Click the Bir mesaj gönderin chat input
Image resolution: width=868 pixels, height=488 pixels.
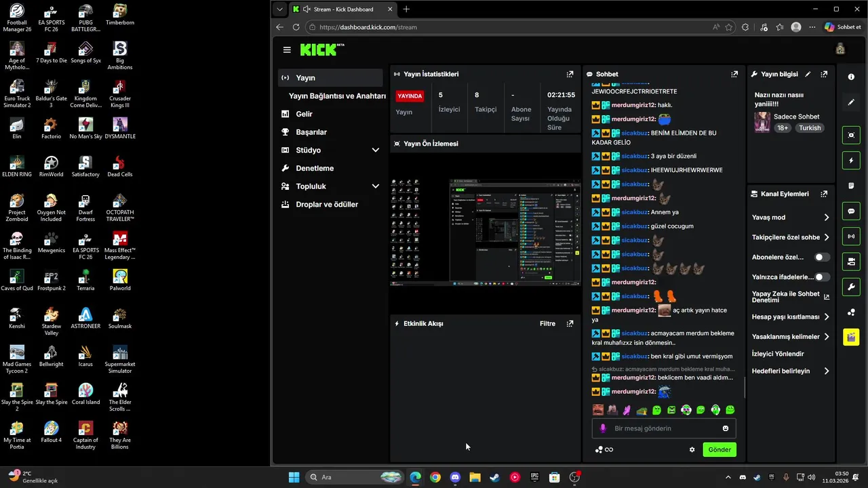tap(664, 428)
